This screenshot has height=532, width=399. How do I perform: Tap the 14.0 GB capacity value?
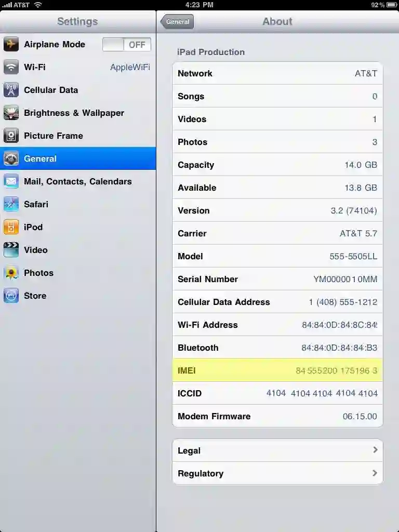tap(361, 165)
